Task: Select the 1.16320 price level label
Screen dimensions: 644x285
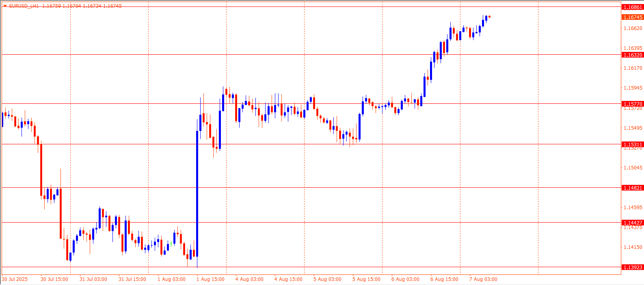Action: click(x=633, y=55)
